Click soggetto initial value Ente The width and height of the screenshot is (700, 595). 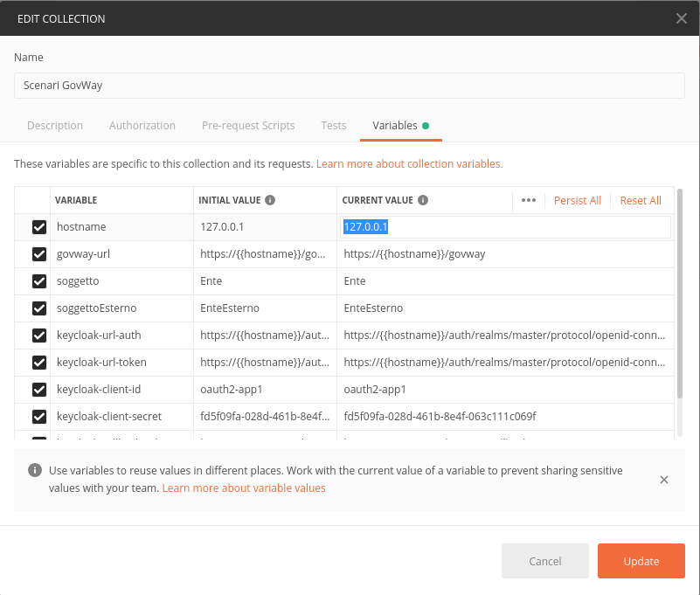click(x=211, y=281)
